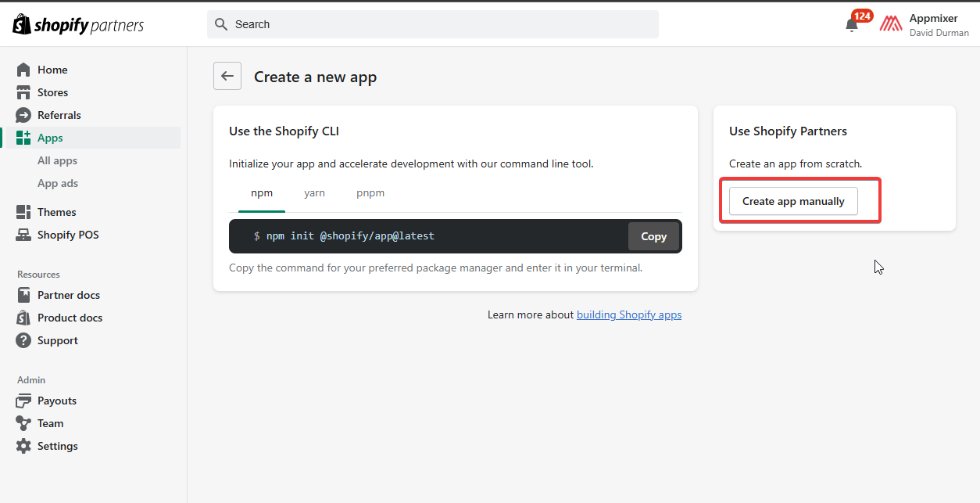Click the Themes icon in sidebar
Screen dimensions: 980x503
point(23,212)
